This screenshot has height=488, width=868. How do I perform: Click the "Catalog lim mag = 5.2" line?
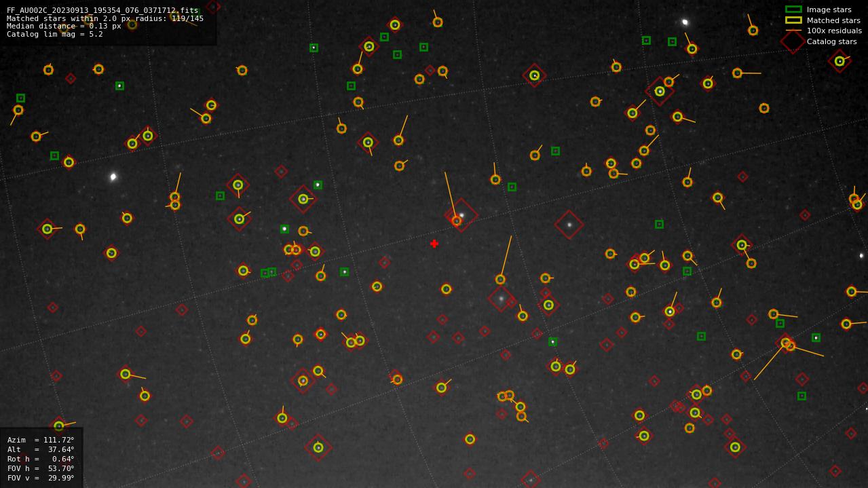[x=55, y=34]
